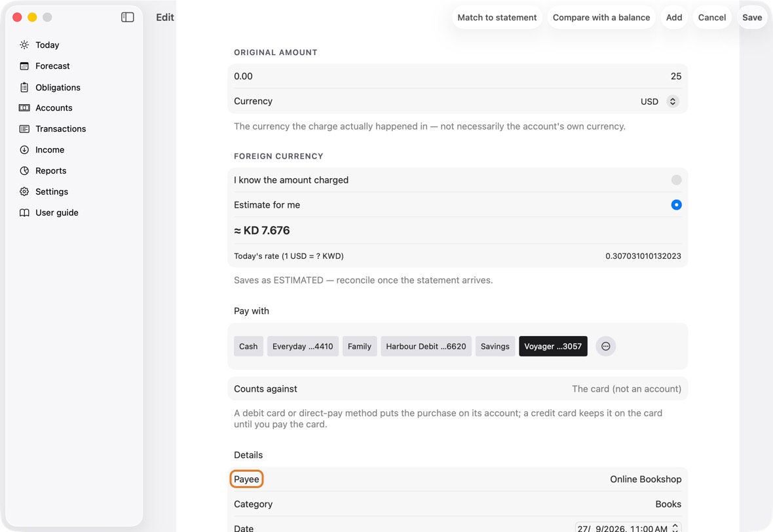Show more payment methods ellipsis button

[x=605, y=346]
